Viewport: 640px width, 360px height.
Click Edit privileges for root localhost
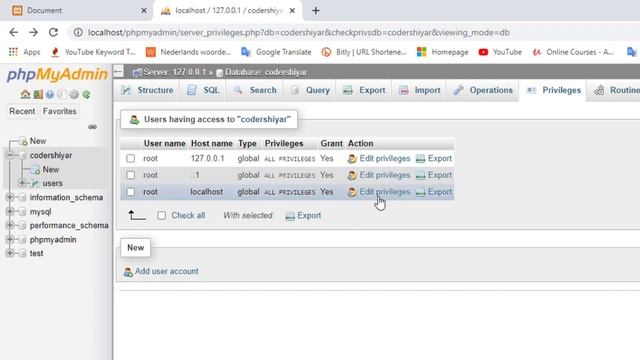(x=384, y=192)
